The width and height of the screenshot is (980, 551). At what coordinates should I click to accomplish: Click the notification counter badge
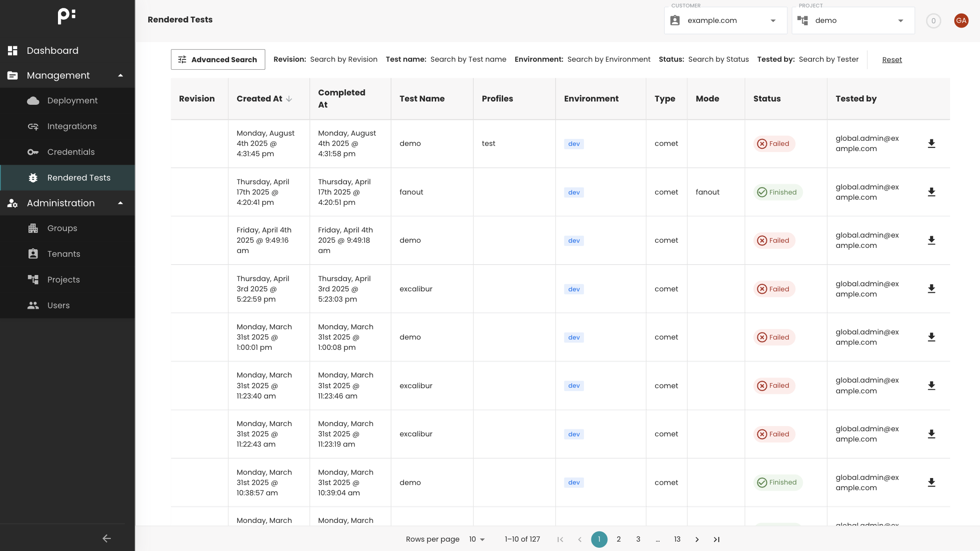(933, 21)
